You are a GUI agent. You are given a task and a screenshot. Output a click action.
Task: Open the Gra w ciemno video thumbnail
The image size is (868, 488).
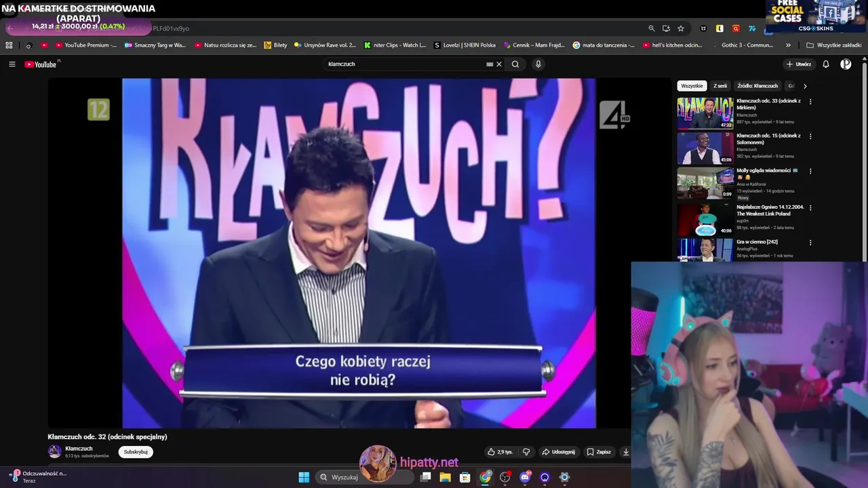coord(705,249)
